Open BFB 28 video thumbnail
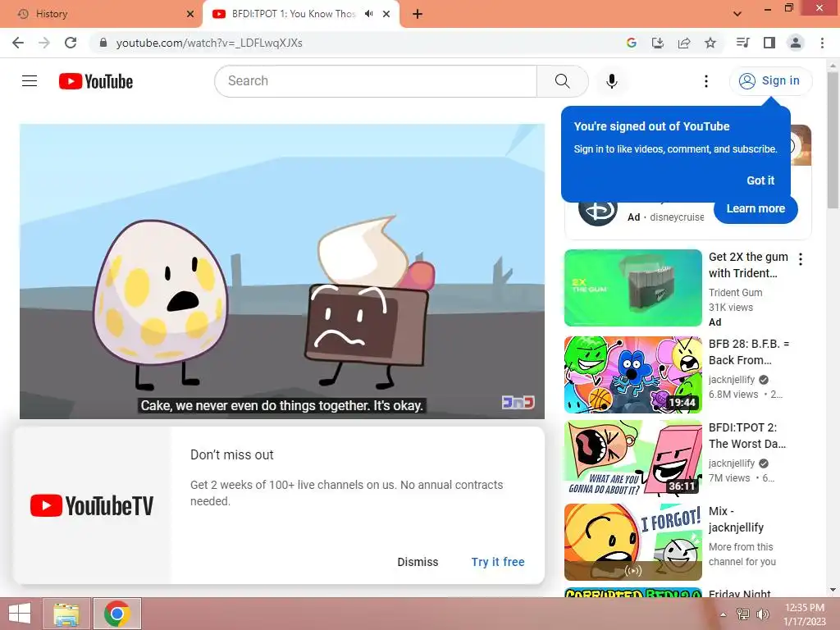Screen dimensions: 840x630 [x=632, y=374]
